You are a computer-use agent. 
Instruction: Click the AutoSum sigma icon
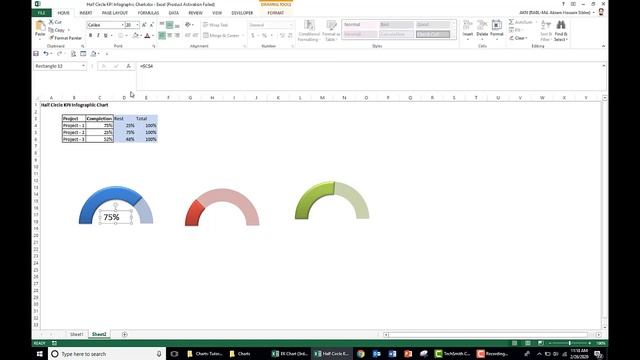click(x=511, y=22)
